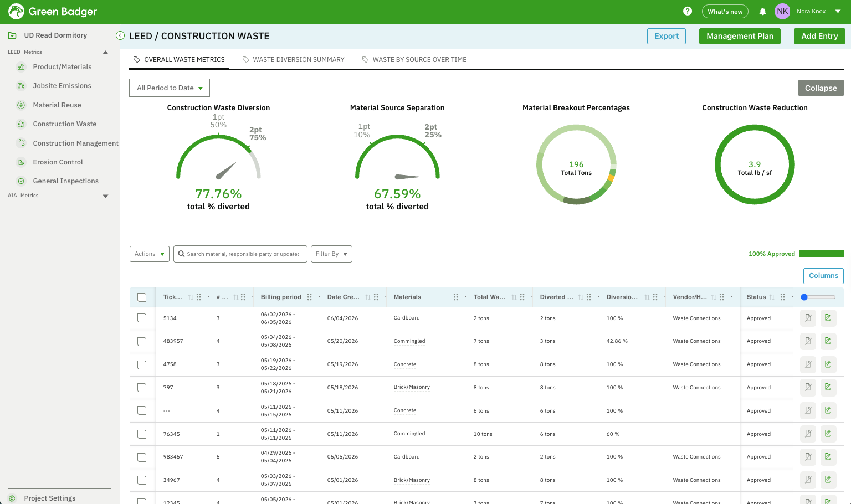Click edit icon for ticket 5134 row
The width and height of the screenshot is (851, 504).
coord(828,318)
